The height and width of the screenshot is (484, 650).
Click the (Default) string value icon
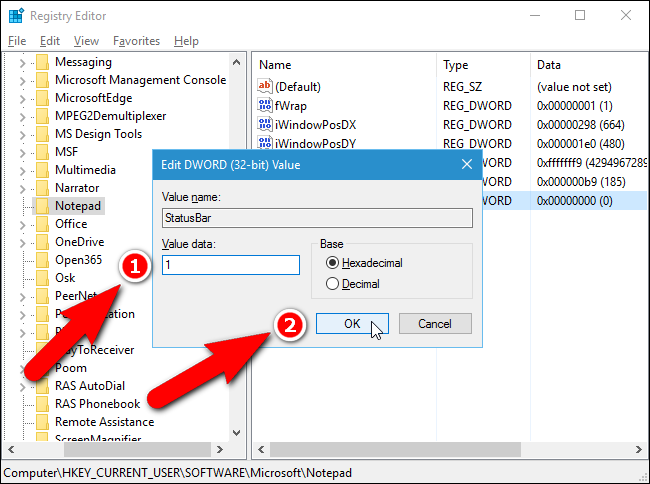coord(264,86)
